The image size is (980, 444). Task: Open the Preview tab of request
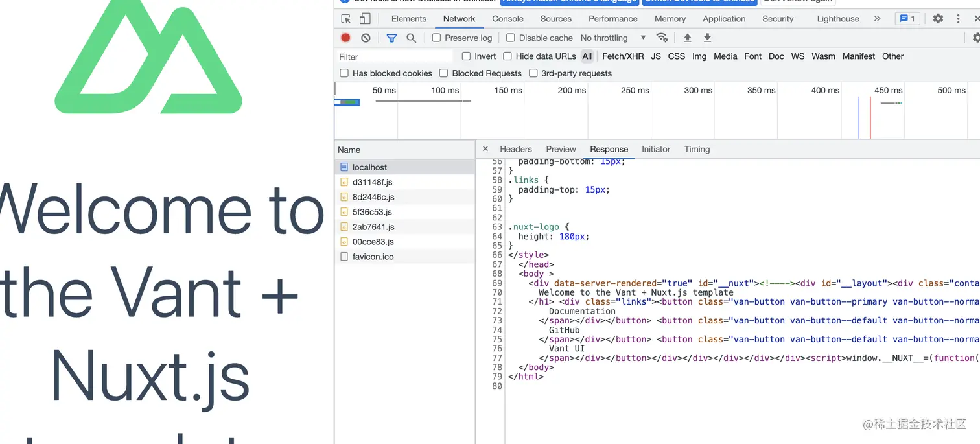click(x=561, y=149)
